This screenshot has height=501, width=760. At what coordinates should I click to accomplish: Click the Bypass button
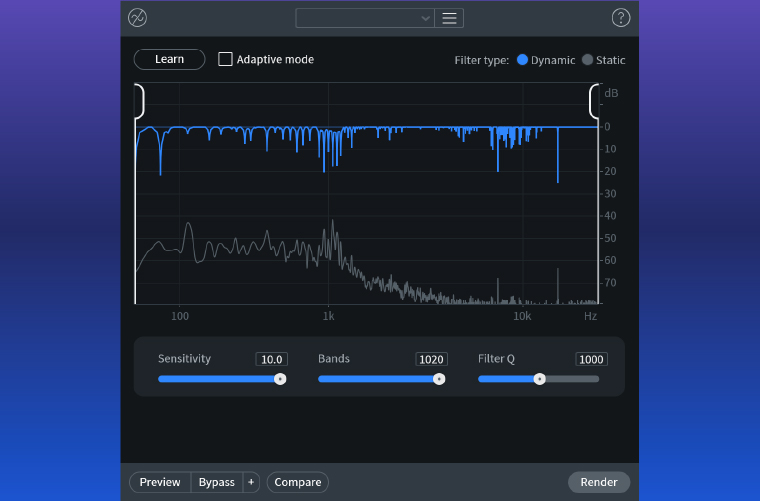[x=217, y=482]
